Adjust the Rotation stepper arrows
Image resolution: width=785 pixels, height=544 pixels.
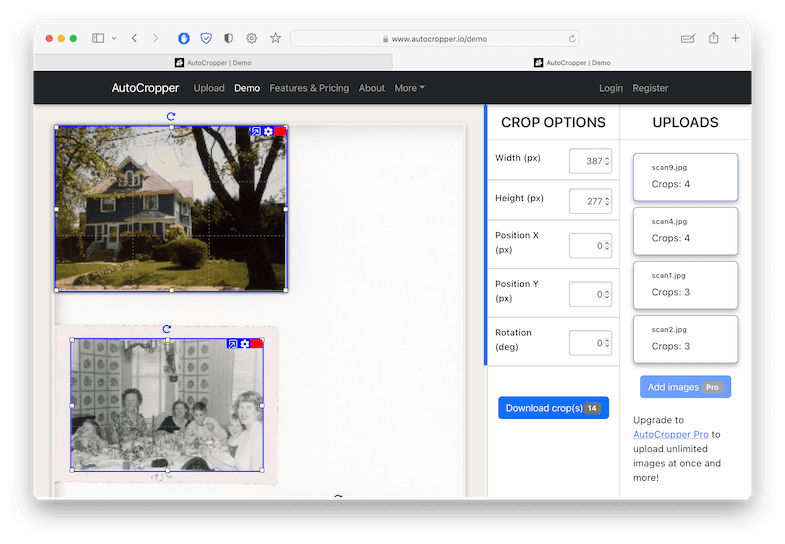point(607,343)
